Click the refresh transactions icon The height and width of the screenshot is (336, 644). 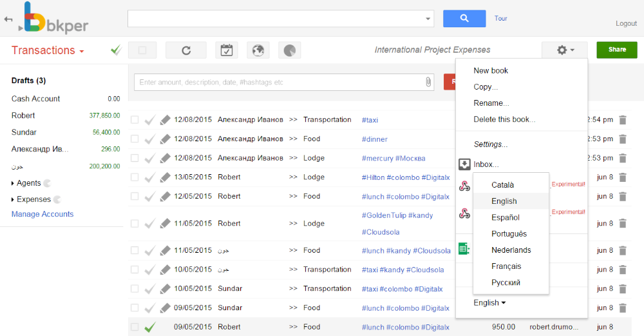(x=186, y=50)
